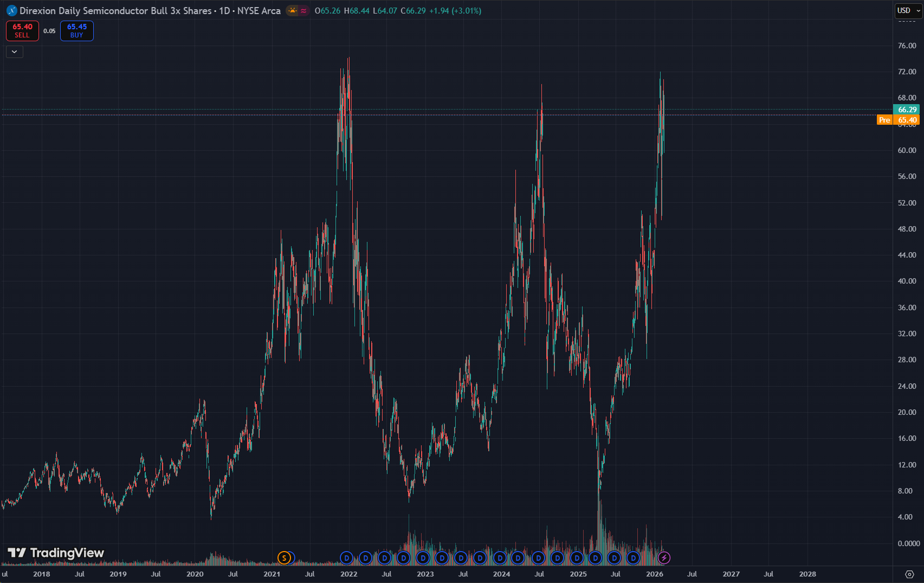This screenshot has width=924, height=583.
Task: Click the 28.00 price axis label
Action: (x=907, y=360)
